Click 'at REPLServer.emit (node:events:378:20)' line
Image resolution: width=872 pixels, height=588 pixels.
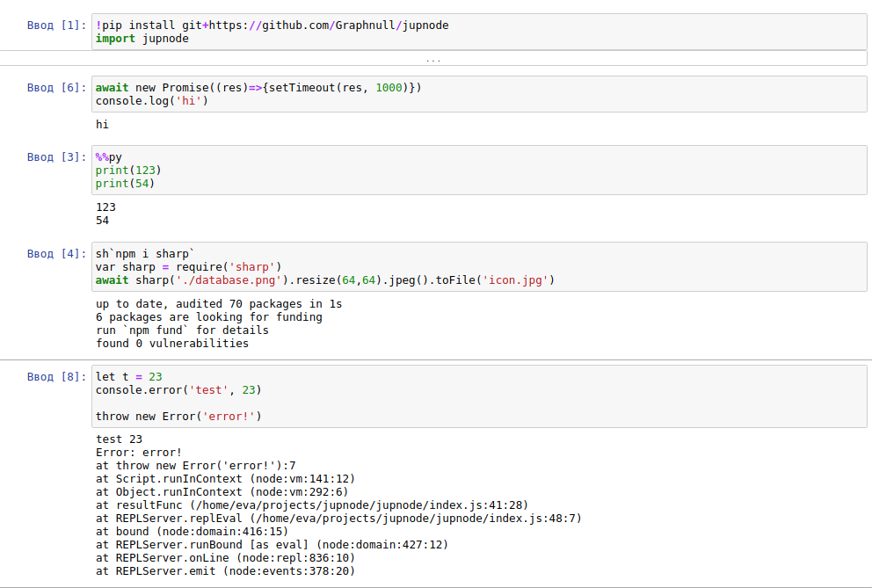click(225, 571)
